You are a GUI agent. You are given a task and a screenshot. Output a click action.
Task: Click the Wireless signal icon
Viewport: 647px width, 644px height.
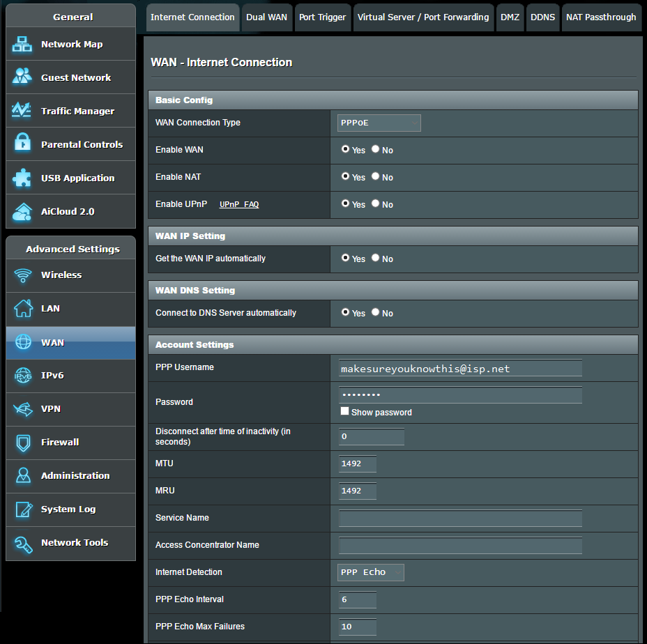point(23,275)
